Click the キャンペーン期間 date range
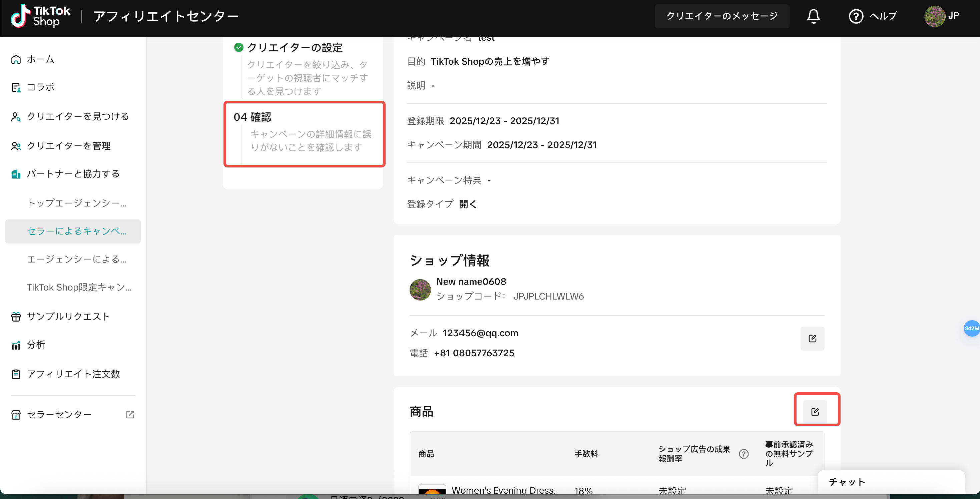The height and width of the screenshot is (499, 980). [x=542, y=145]
